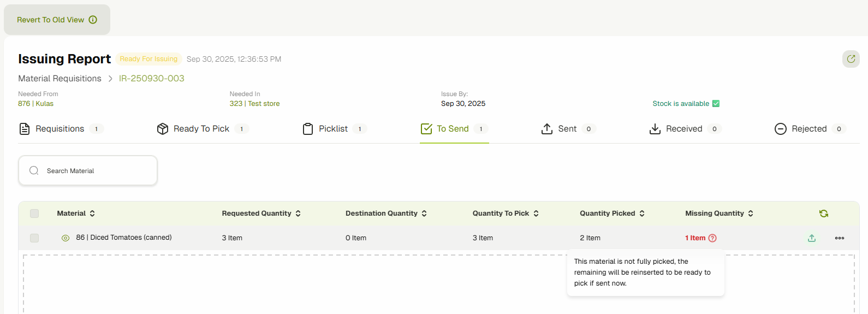Click the red question mark beside 1 Item
868x314 pixels.
point(712,238)
